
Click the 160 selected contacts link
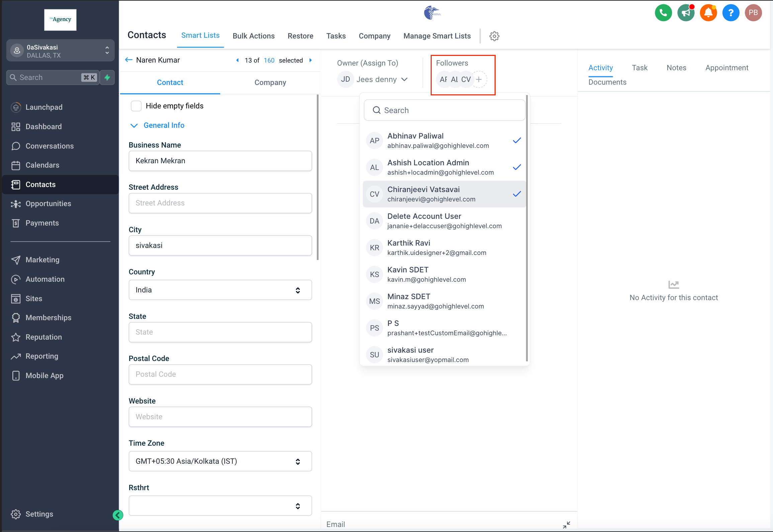click(269, 60)
